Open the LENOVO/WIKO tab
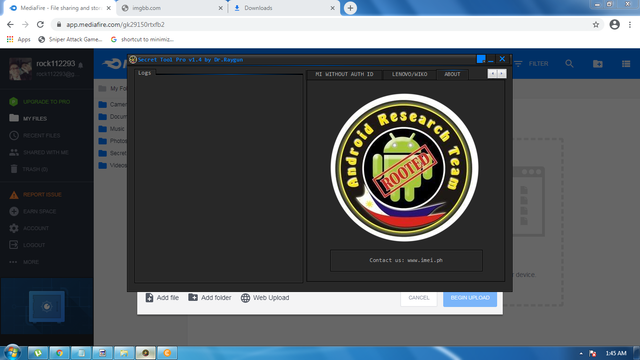 click(x=409, y=74)
